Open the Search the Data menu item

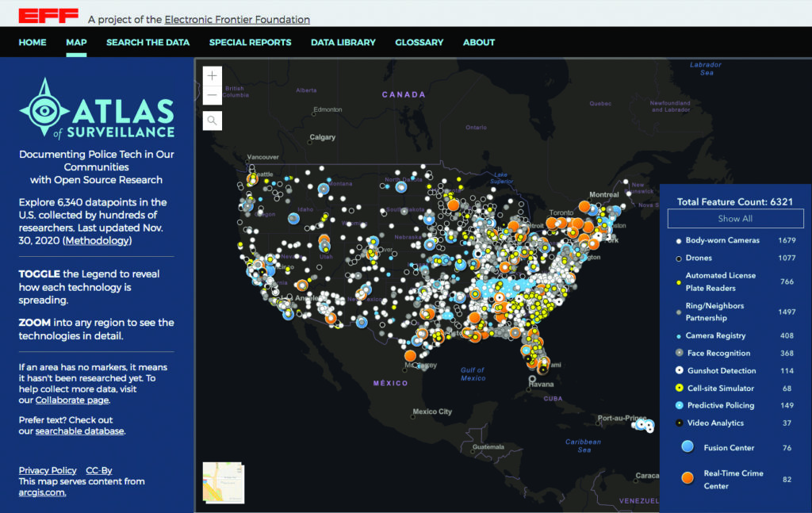point(148,43)
